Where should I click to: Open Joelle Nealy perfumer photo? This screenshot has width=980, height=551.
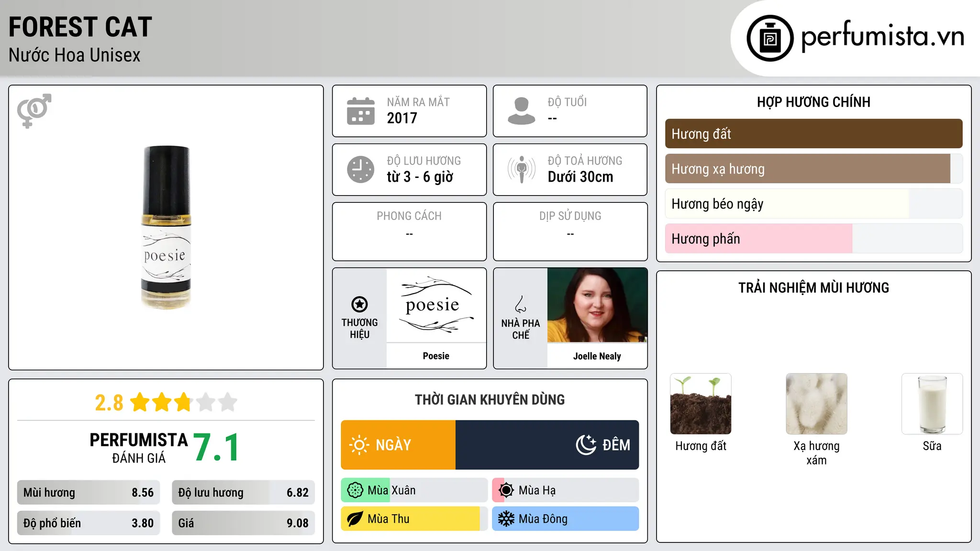point(597,305)
